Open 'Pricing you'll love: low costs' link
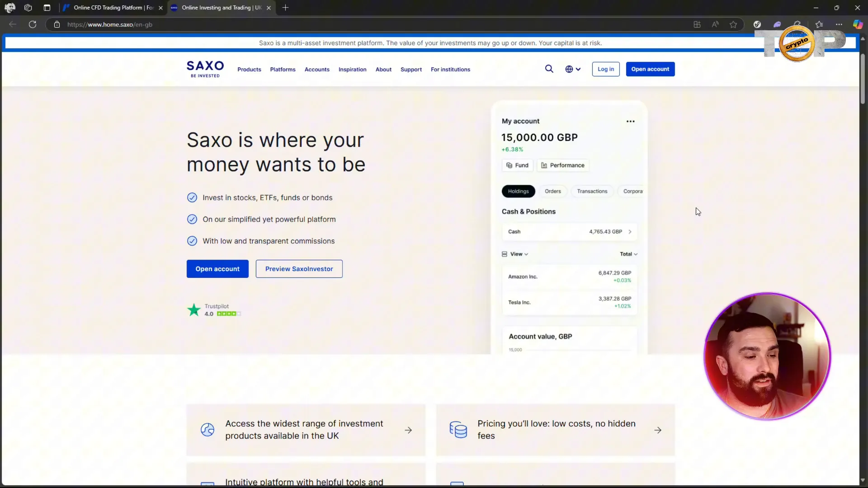The height and width of the screenshot is (488, 868). (557, 430)
